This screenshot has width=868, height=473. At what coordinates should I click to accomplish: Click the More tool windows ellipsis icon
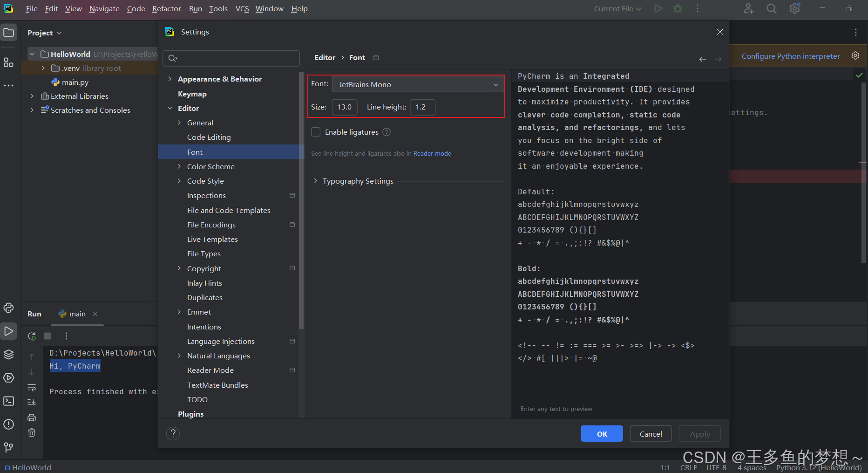pos(9,86)
